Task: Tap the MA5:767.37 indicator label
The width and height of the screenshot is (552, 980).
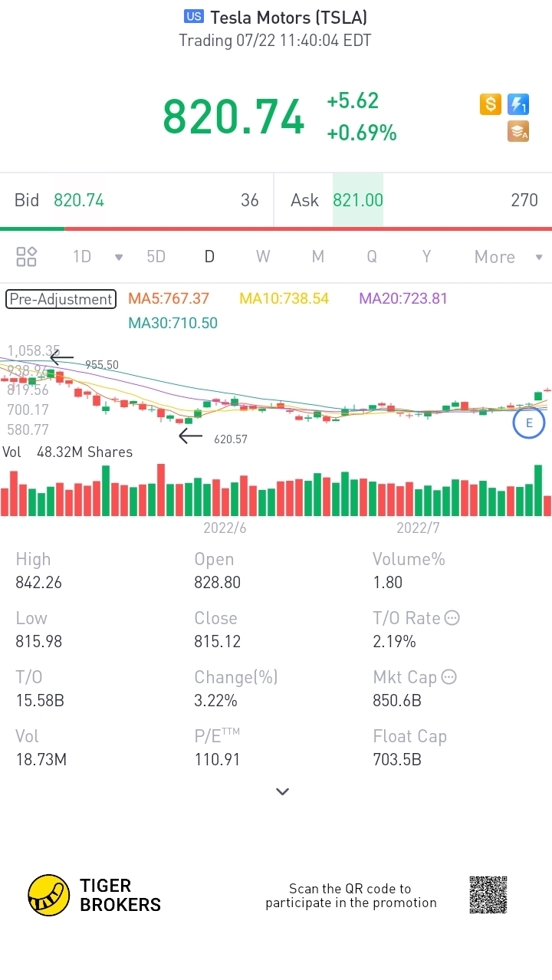Action: pos(169,298)
